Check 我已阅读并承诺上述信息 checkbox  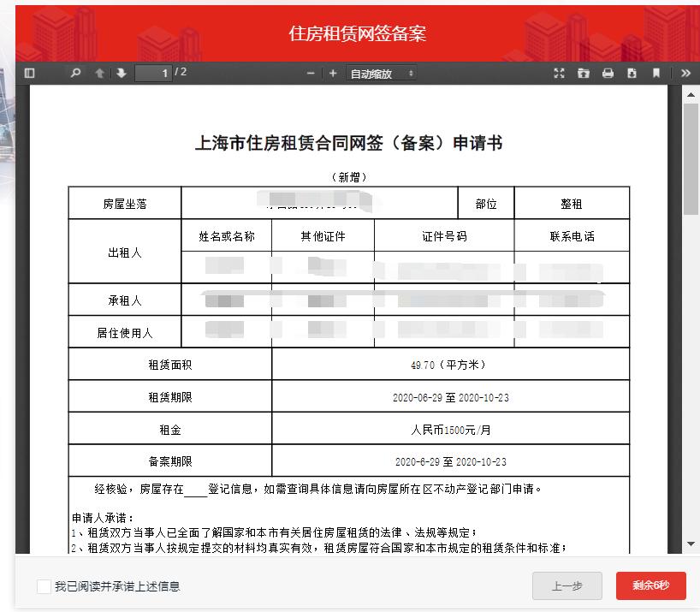(x=44, y=586)
